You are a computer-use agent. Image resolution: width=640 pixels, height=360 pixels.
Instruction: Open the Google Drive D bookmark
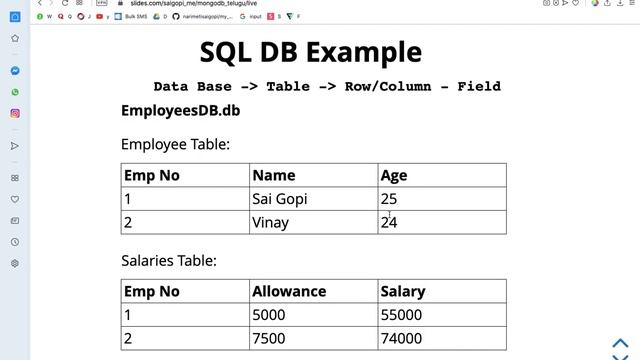click(160, 17)
